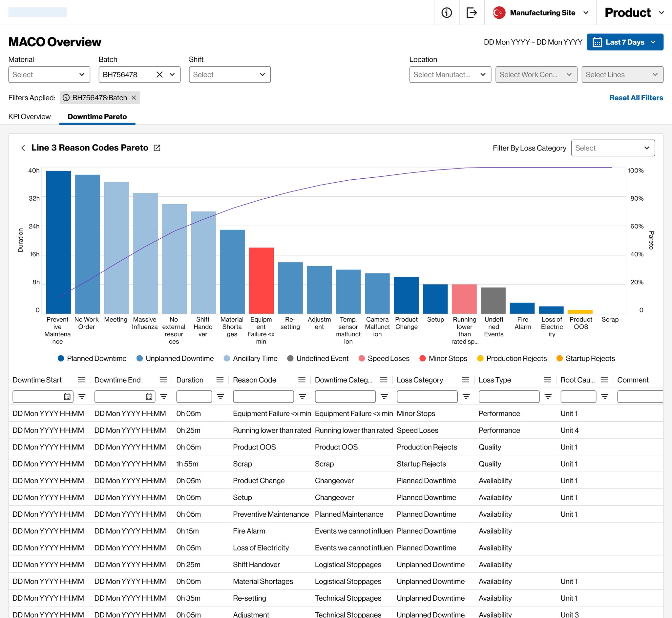This screenshot has width=672, height=618.
Task: Remove BH756478:Batch filter chip
Action: click(134, 98)
